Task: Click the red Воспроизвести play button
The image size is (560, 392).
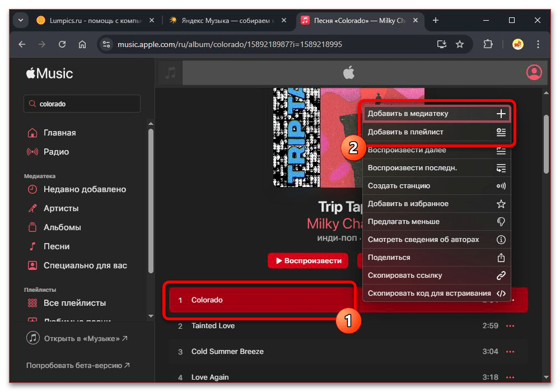Action: pos(307,260)
